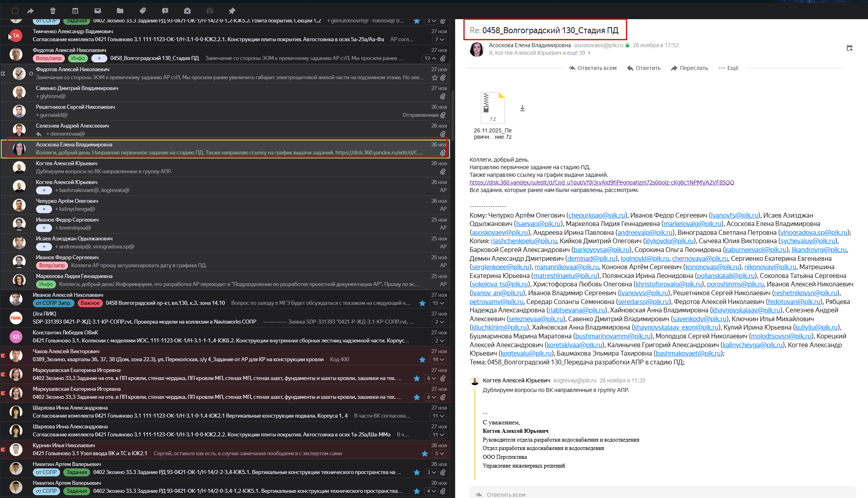Expand the 19-message thread from Чаков

click(438, 360)
